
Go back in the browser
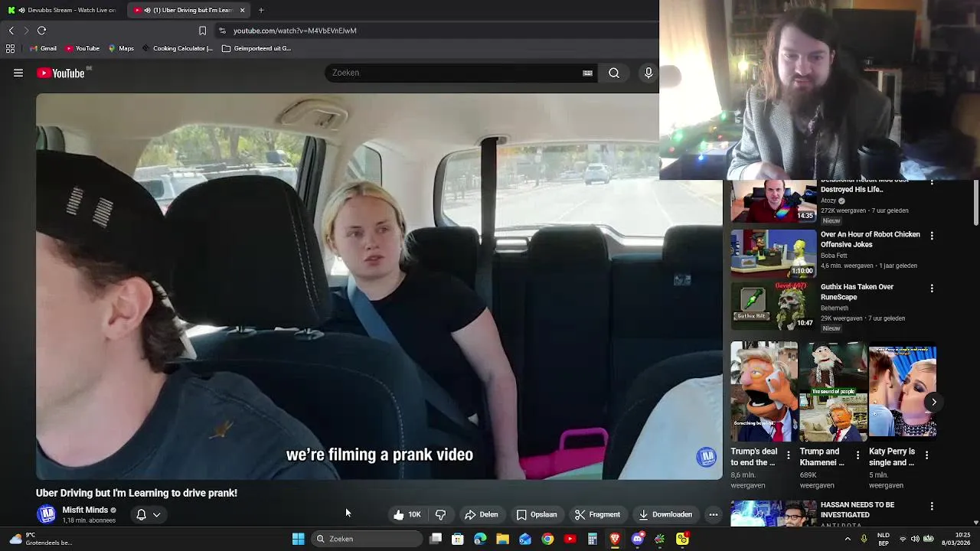(11, 31)
